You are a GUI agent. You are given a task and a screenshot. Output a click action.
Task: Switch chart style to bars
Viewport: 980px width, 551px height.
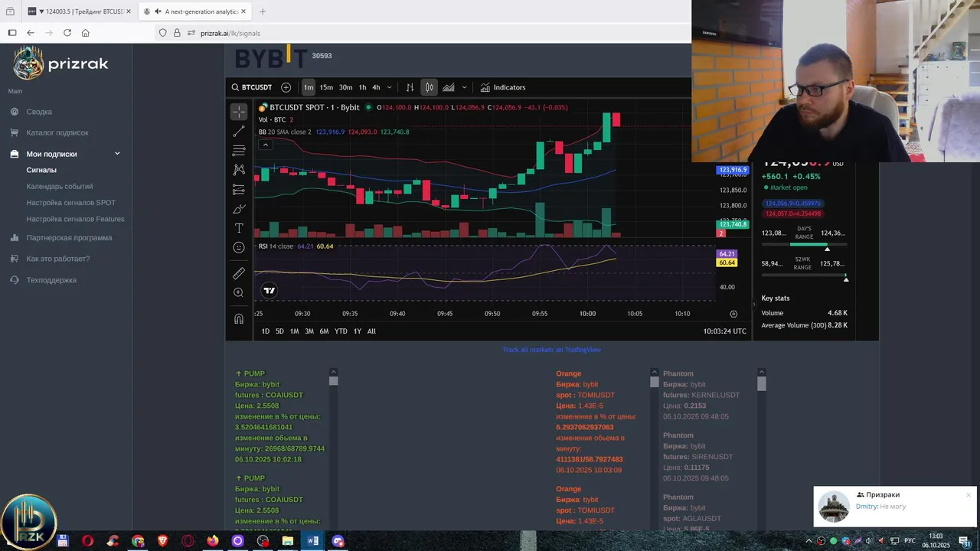(x=410, y=87)
